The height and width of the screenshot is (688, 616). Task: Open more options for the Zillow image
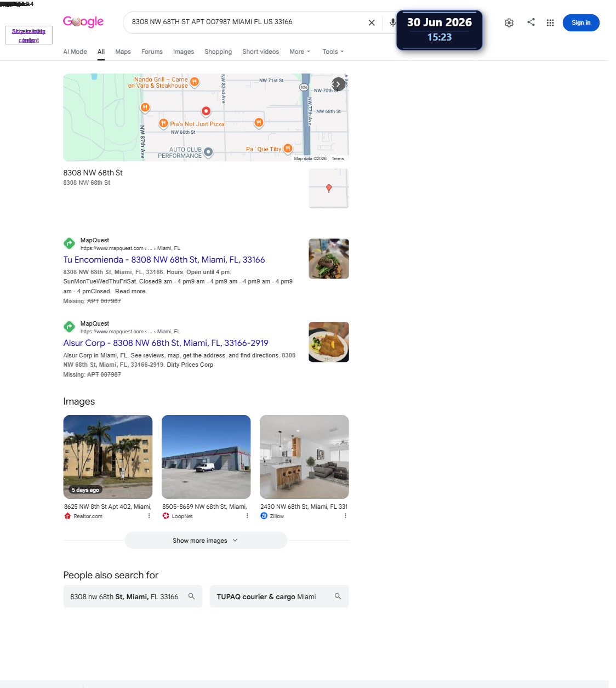point(345,516)
